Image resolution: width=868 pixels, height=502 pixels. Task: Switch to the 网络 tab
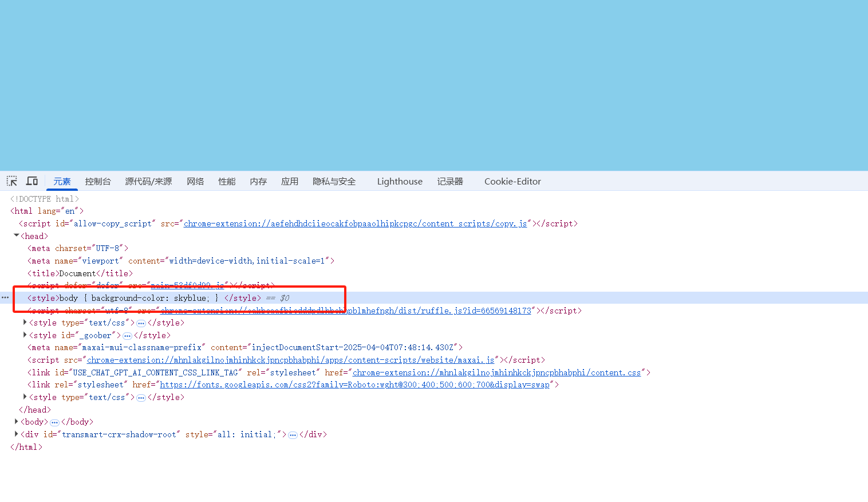click(195, 182)
